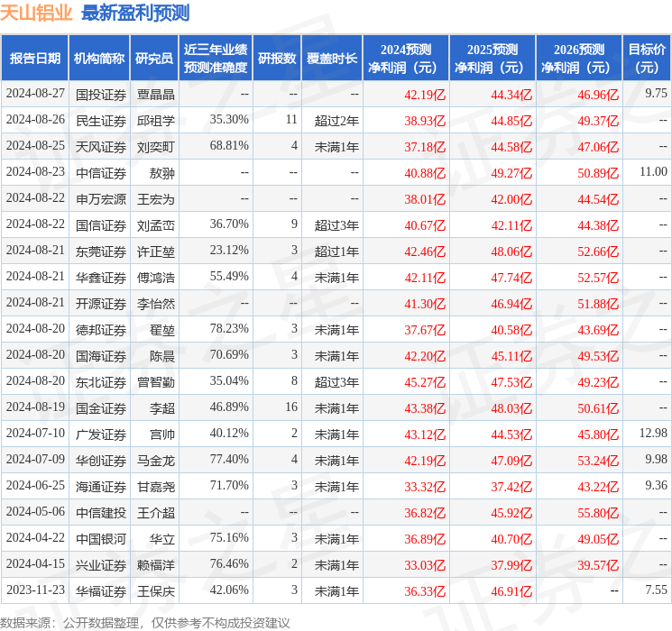The height and width of the screenshot is (631, 672).
Task: Click 中信证券 institution cell
Action: tap(101, 173)
